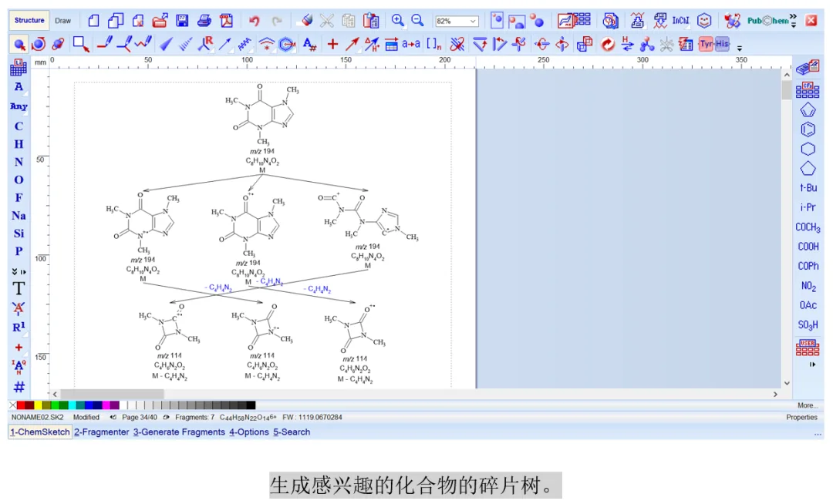The width and height of the screenshot is (833, 504).
Task: Click the R1 radical label tool
Action: (19, 328)
